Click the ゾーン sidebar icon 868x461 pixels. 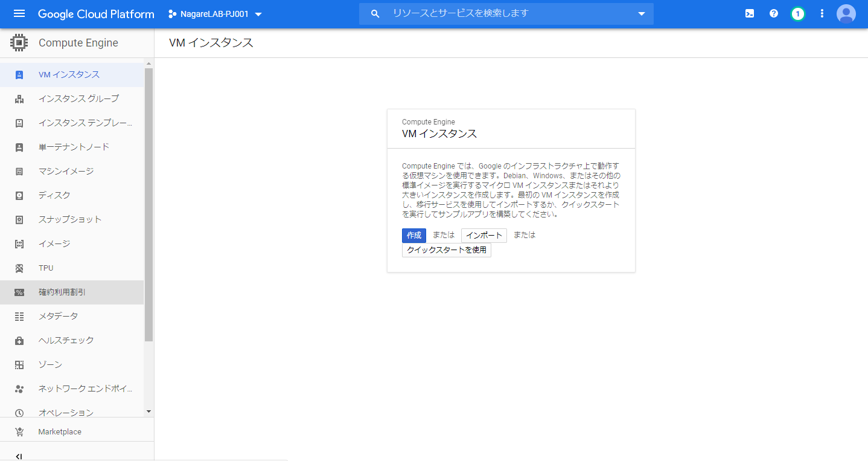click(x=19, y=365)
